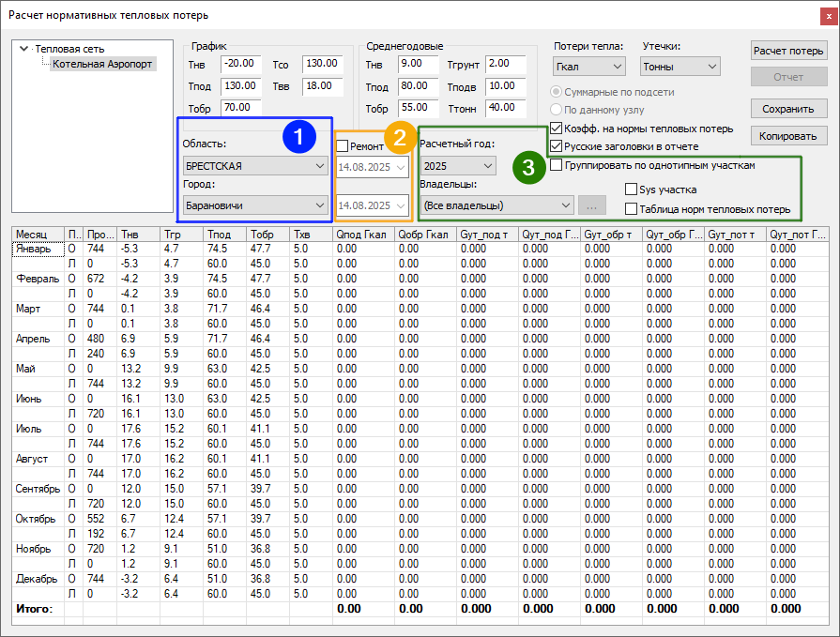Select Котельная Аэропорт in the tree
Screen dimensions: 840x637
[x=103, y=65]
